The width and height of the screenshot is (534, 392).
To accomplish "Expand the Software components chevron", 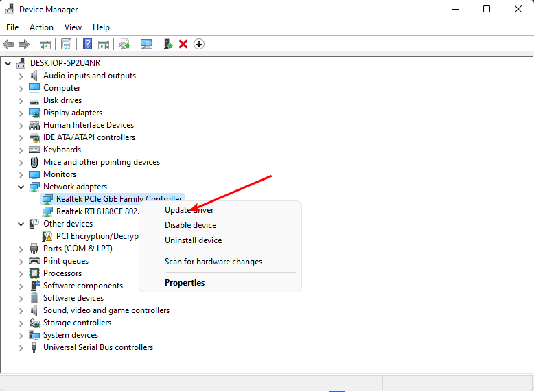I will click(21, 286).
